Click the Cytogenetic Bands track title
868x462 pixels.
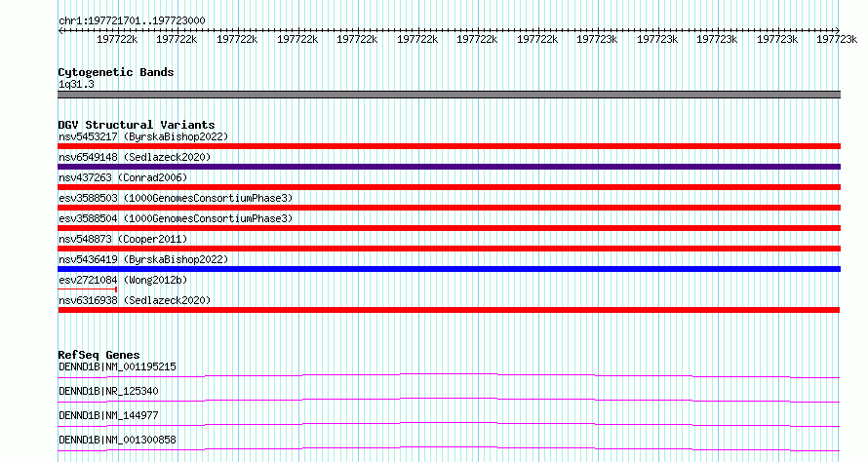tap(116, 72)
